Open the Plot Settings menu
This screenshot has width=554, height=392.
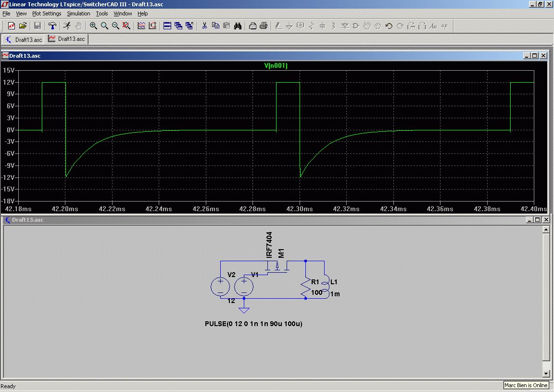point(47,13)
